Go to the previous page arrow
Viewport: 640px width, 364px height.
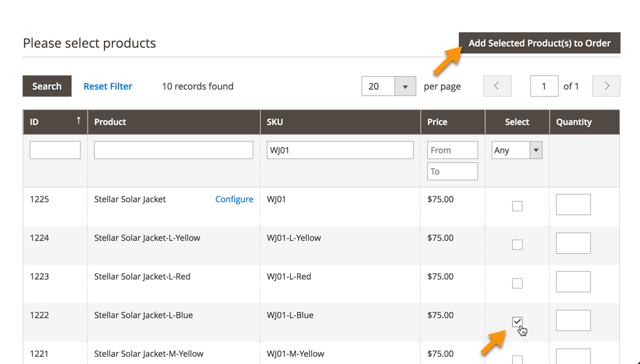pos(497,86)
